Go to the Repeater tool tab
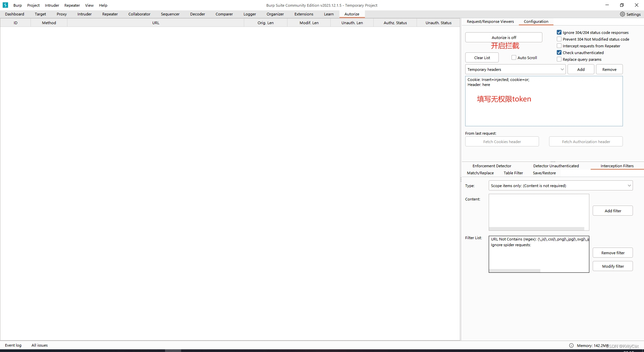644x352 pixels. (110, 14)
